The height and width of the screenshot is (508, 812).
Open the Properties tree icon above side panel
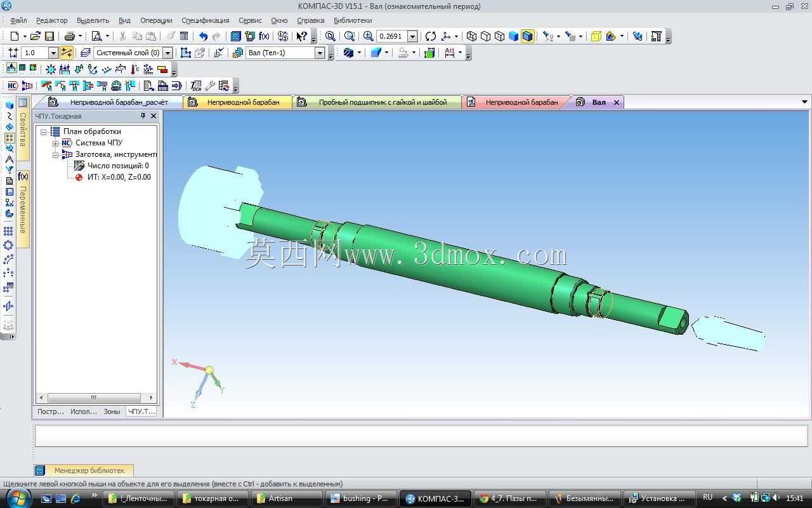pyautogui.click(x=23, y=102)
